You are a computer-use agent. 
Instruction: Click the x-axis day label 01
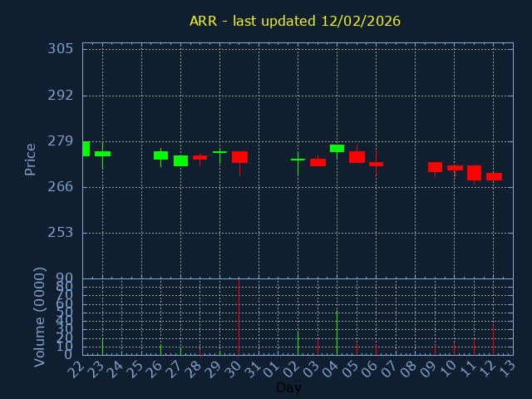tap(272, 368)
